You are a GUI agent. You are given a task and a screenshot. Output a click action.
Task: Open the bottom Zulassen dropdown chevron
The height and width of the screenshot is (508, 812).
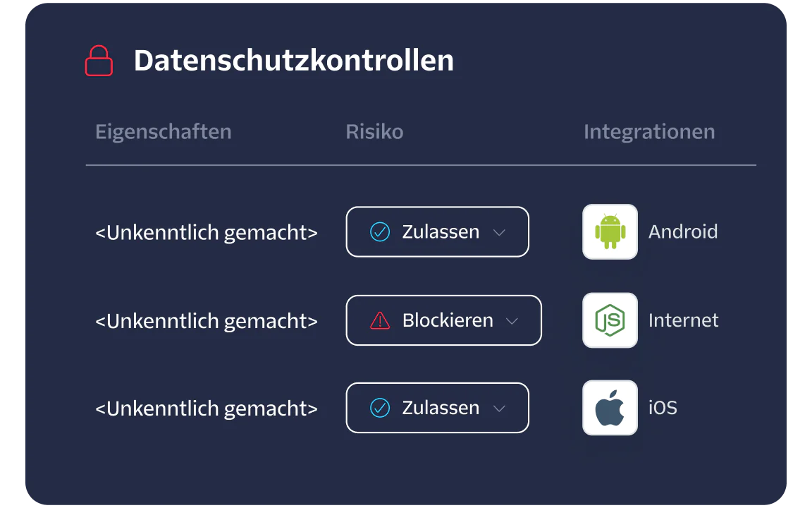click(500, 408)
